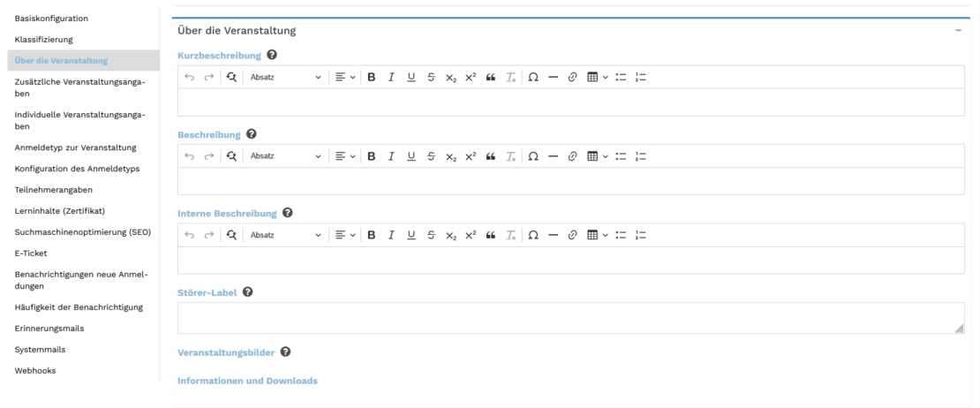
Task: Open text alignment dropdown in Kurzbeschreibung editor
Action: [x=345, y=78]
